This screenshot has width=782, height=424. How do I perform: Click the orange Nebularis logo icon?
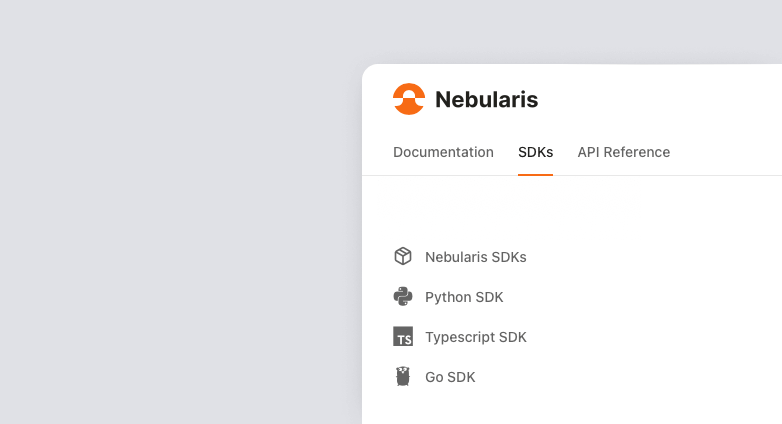point(409,99)
